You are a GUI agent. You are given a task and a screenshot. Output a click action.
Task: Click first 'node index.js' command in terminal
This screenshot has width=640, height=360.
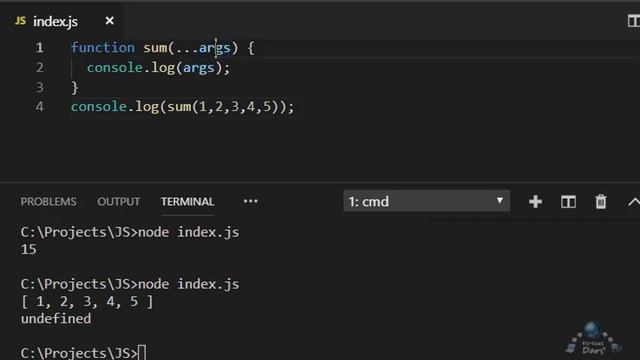click(x=189, y=232)
